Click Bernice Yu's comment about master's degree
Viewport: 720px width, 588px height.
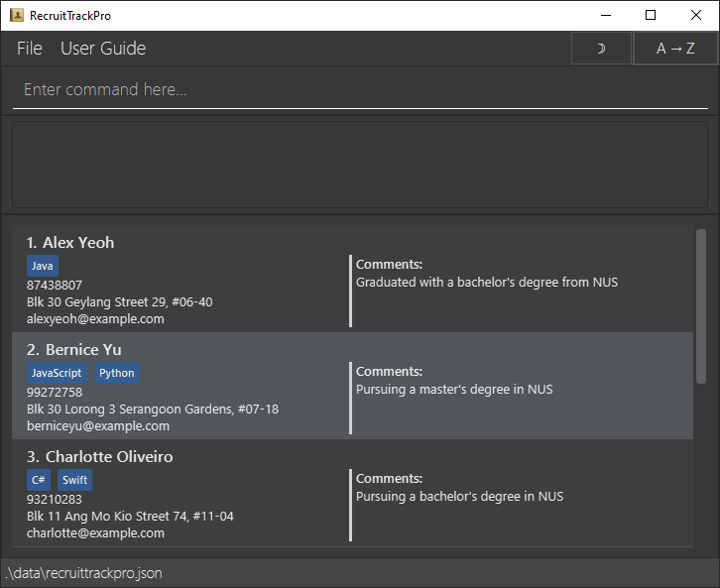tap(454, 390)
